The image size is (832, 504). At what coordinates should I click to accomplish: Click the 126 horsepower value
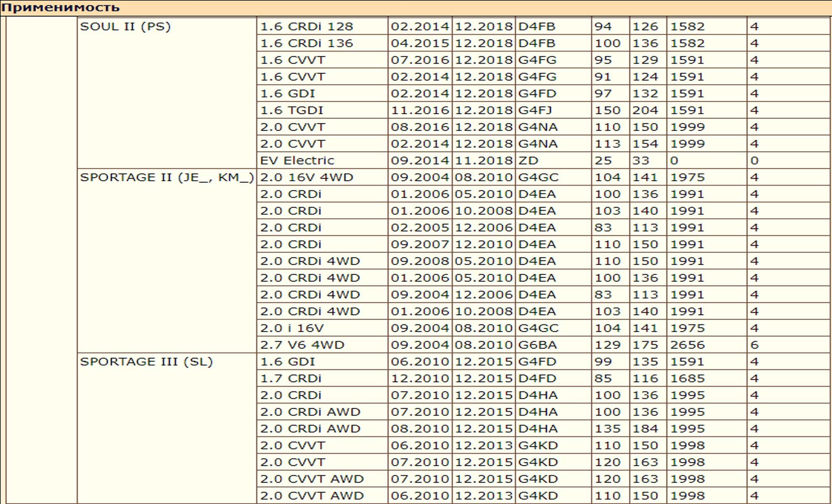click(648, 26)
